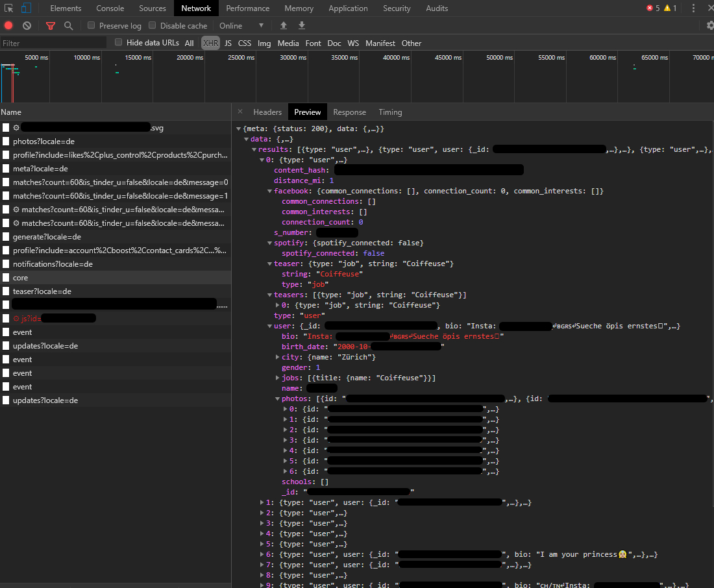The image size is (714, 588).
Task: Click the export HAR download arrow
Action: click(302, 26)
